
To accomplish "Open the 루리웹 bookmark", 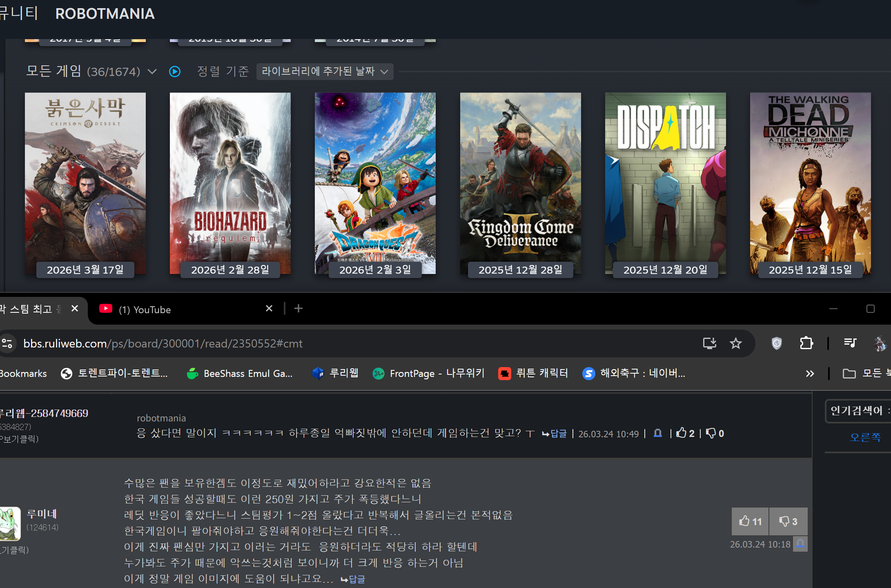I will tap(335, 373).
